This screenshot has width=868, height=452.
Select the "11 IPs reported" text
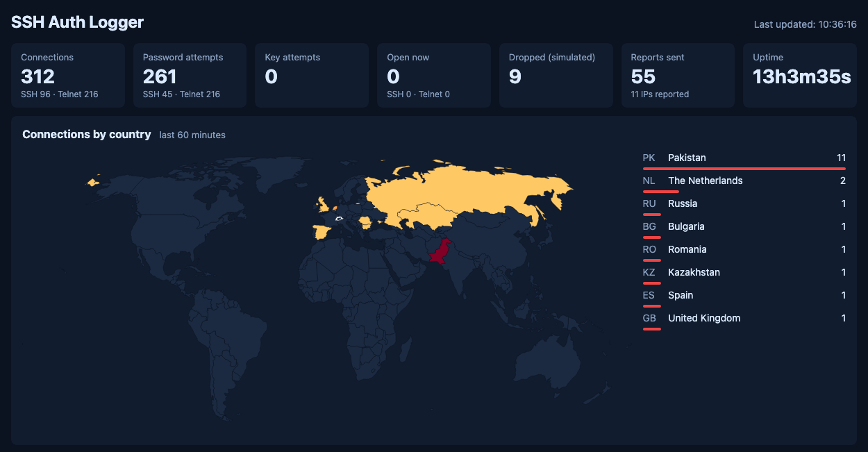660,94
